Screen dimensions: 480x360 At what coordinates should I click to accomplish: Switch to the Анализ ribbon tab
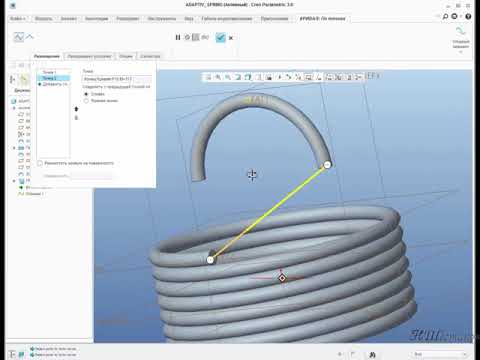[69, 19]
